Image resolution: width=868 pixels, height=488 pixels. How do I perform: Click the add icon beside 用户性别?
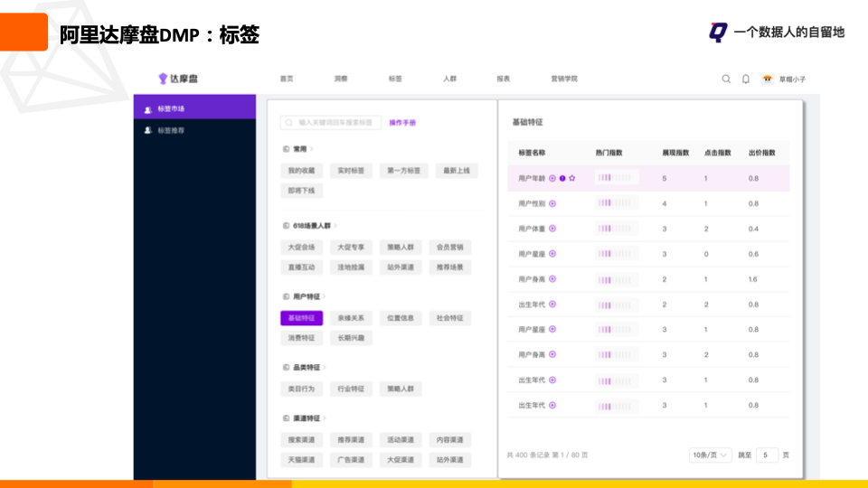(552, 203)
